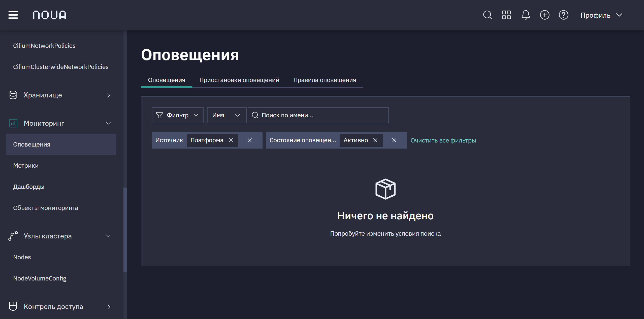Click the Мониторинг chart icon
The width and height of the screenshot is (644, 319).
click(x=13, y=123)
